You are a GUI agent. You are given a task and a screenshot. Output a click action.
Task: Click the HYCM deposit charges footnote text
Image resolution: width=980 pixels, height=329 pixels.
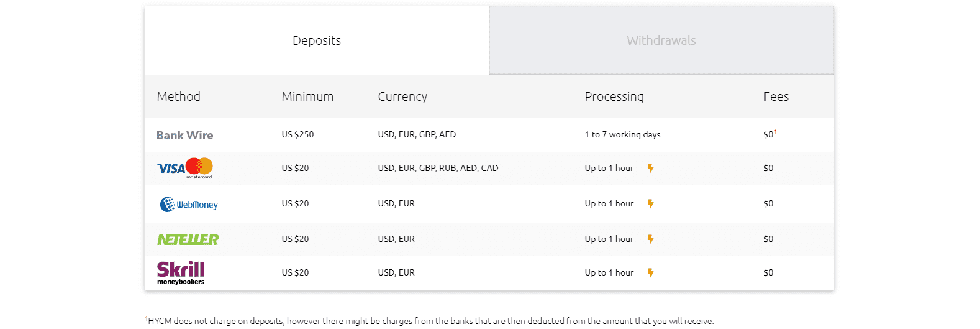pos(430,321)
